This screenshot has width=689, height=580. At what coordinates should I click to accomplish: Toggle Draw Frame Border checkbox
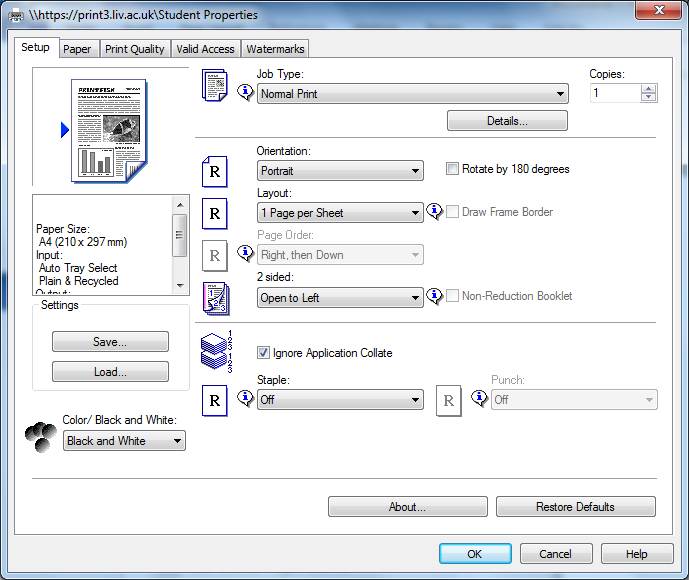[452, 211]
